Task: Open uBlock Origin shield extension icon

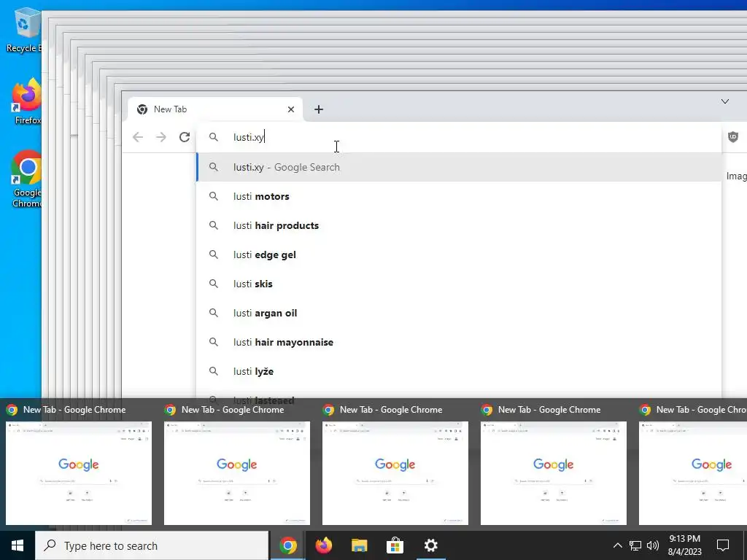Action: (x=732, y=137)
